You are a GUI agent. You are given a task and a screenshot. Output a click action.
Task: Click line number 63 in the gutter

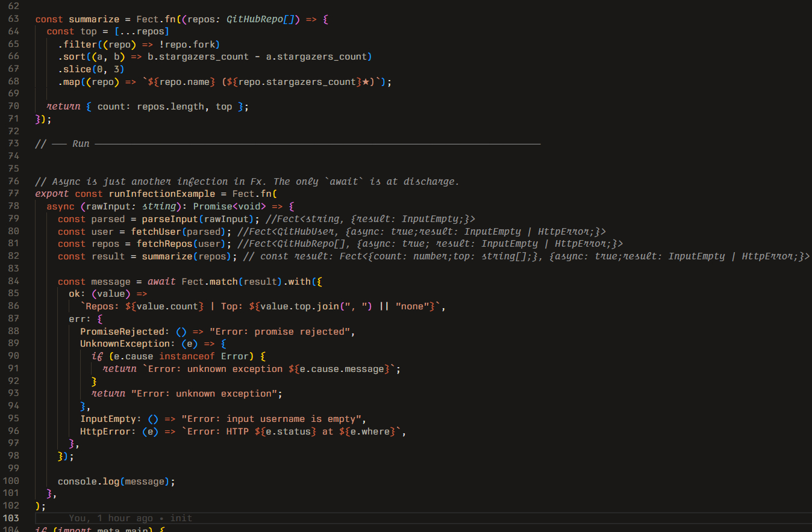(x=13, y=19)
